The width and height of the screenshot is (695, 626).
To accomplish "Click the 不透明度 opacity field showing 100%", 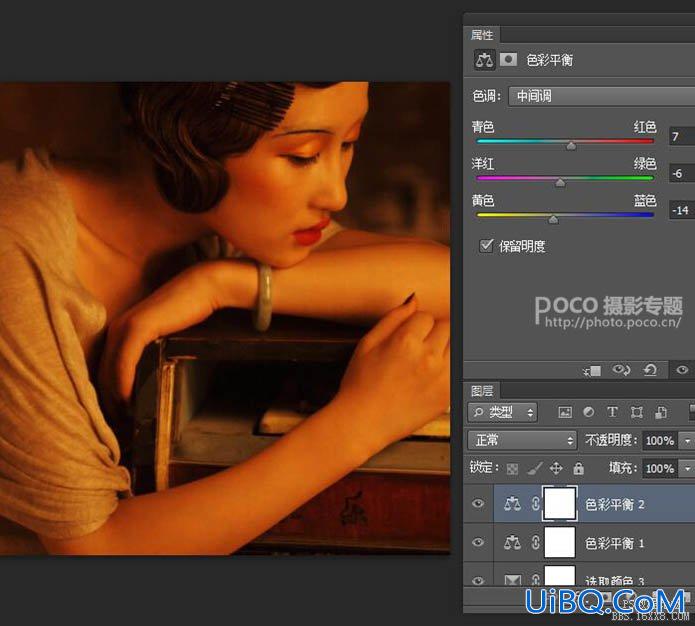I will (660, 441).
